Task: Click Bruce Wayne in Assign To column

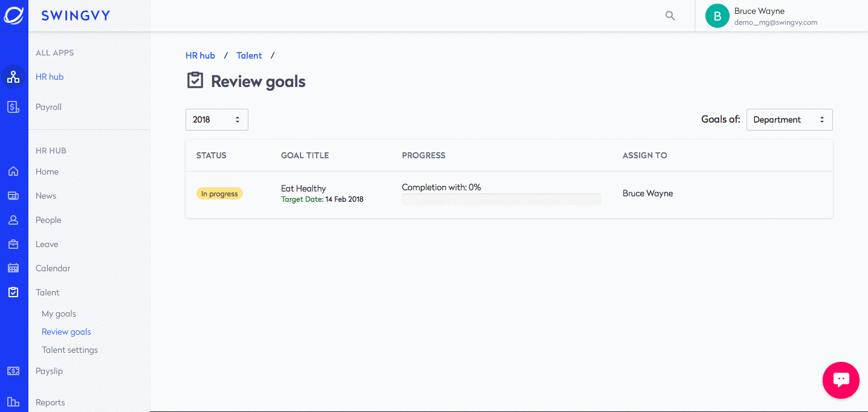Action: 647,193
